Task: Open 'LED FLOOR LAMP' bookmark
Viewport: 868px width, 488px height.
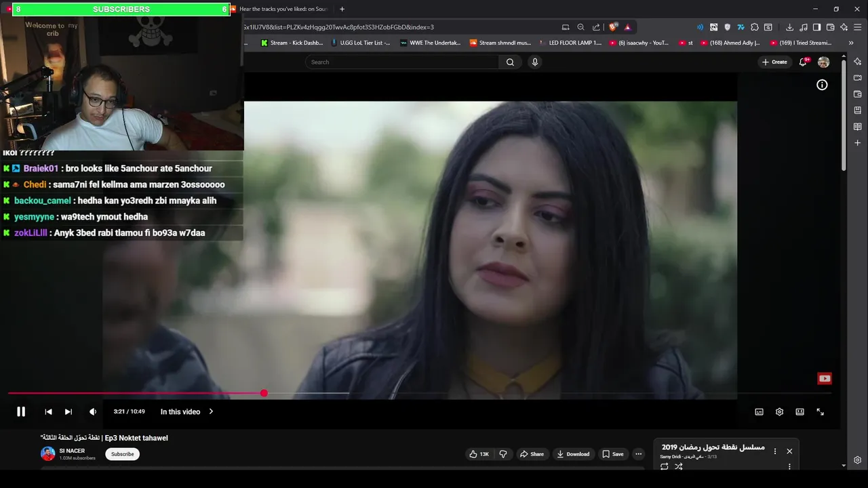Action: point(570,43)
